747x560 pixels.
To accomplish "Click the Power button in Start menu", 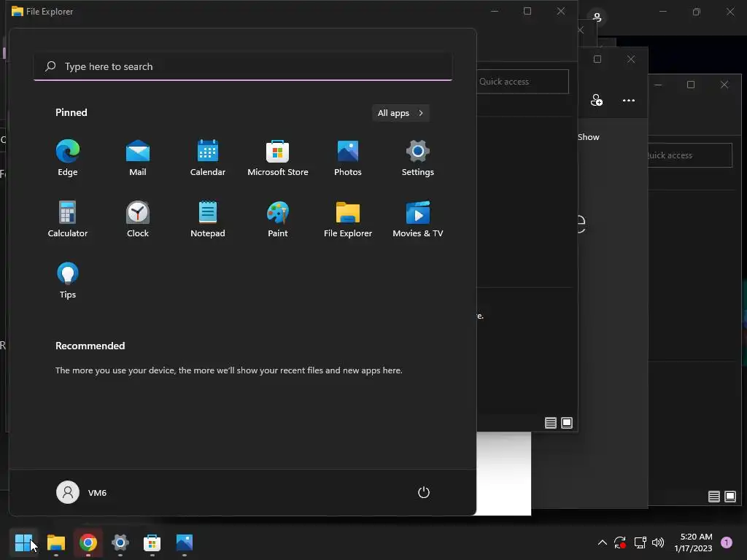I will click(424, 492).
